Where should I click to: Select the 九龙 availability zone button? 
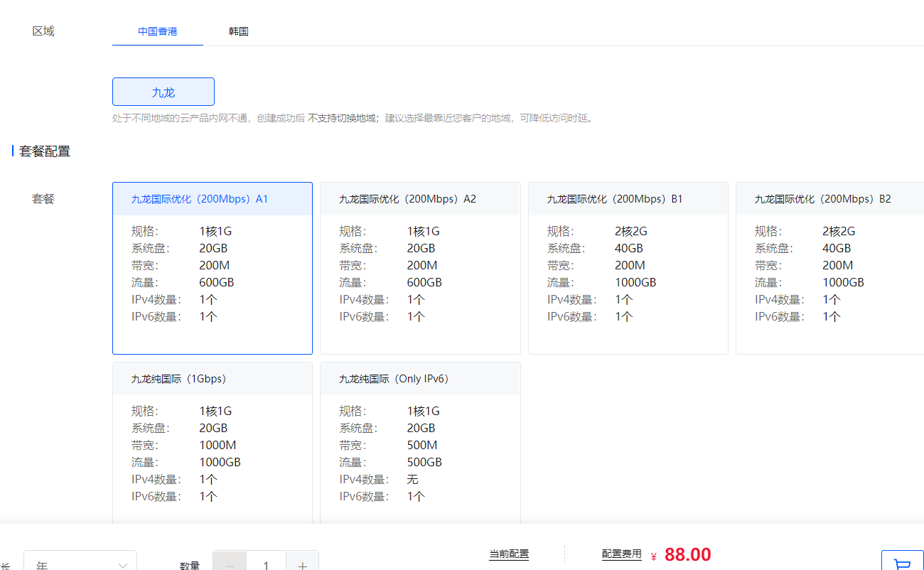pos(163,91)
